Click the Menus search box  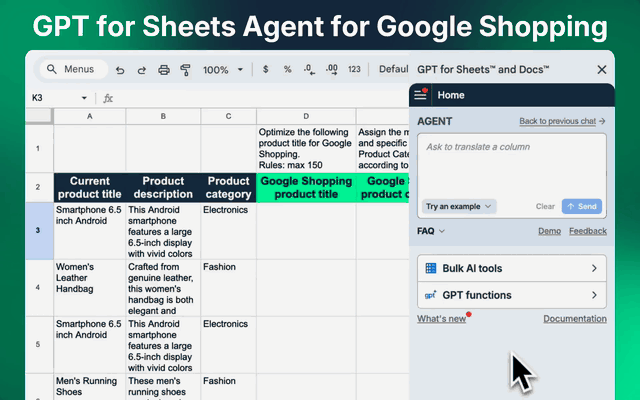click(74, 69)
